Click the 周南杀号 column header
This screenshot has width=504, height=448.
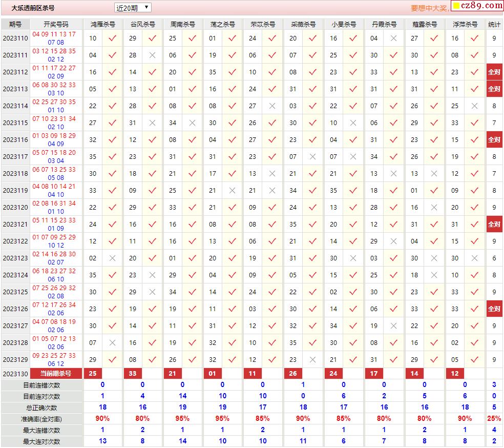182,25
